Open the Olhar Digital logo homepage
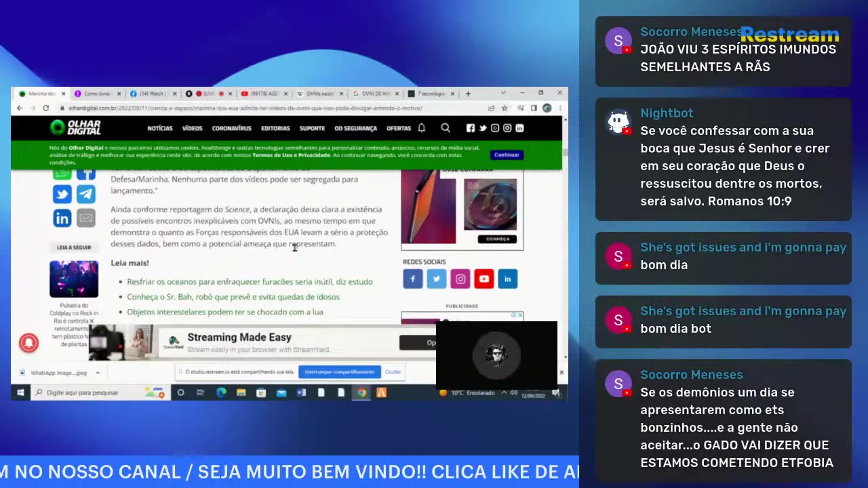Image resolution: width=868 pixels, height=488 pixels. click(75, 127)
